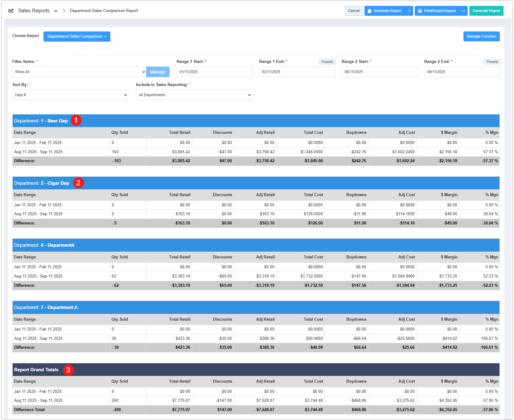Open Presets for Range 1 End
The height and width of the screenshot is (420, 514).
pos(327,62)
